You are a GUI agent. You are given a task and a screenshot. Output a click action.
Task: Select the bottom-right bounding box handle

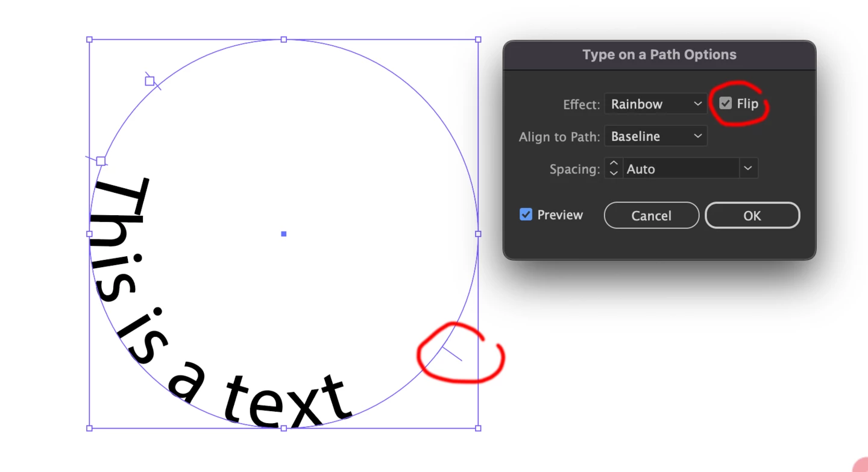[x=478, y=428]
